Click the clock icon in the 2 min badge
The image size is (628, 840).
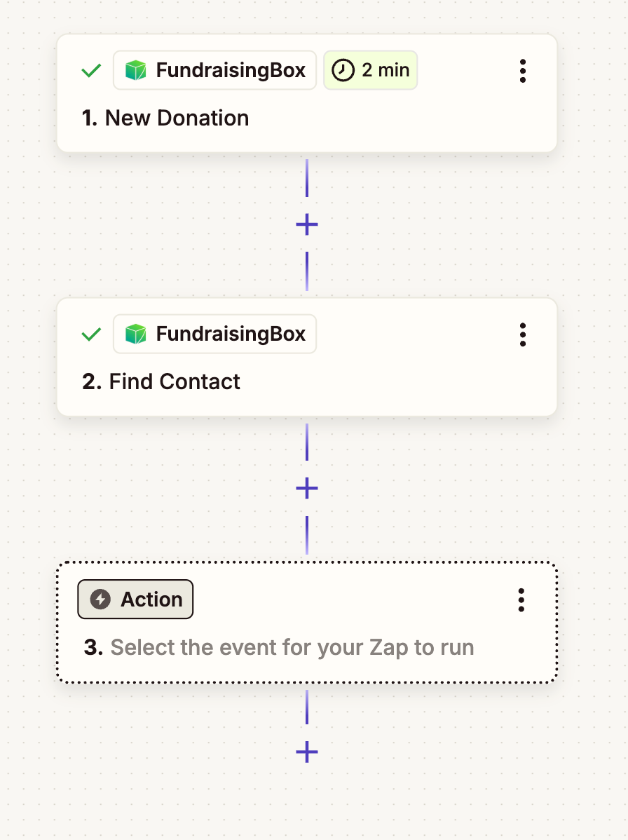click(x=343, y=70)
